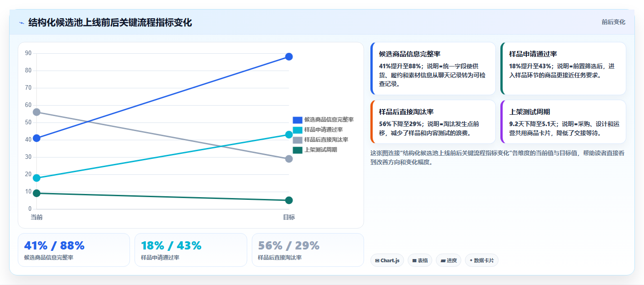The image size is (644, 285).
Task: Select green data point at 目标 value 5
Action: pyautogui.click(x=289, y=200)
